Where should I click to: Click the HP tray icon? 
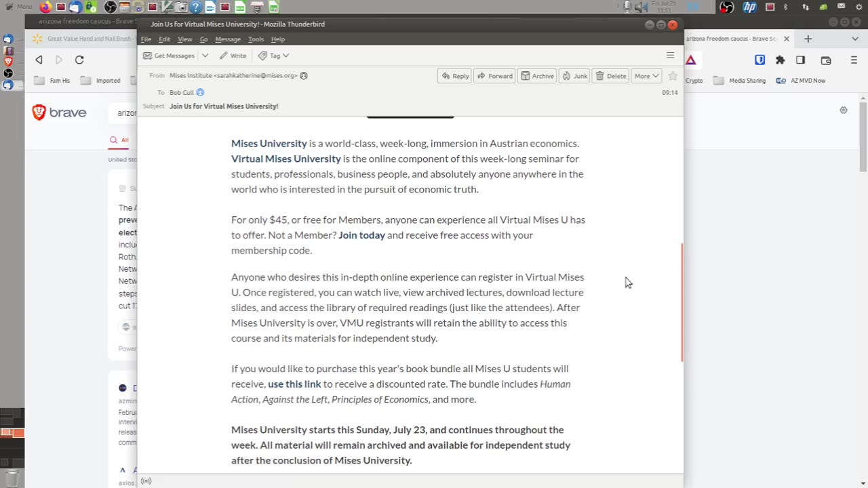[749, 7]
